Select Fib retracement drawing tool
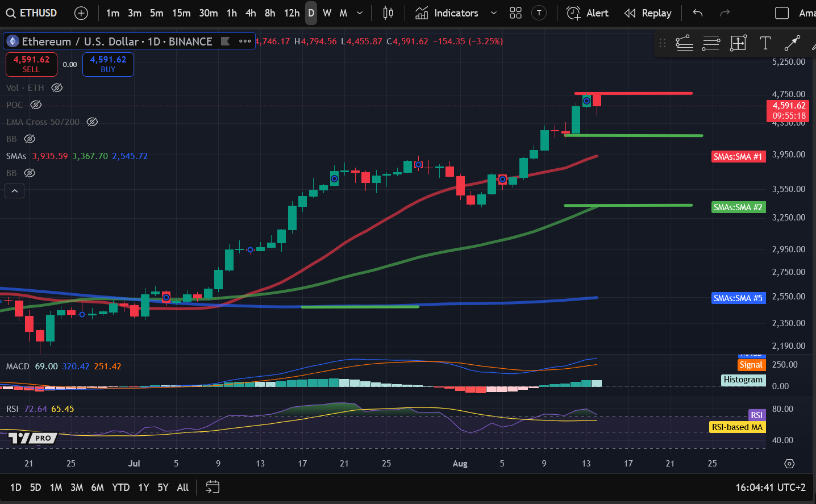The image size is (816, 504). click(684, 43)
